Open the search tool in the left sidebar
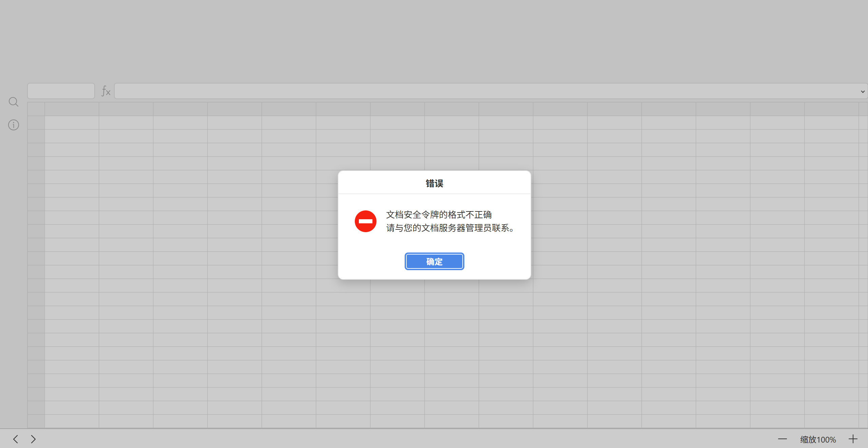868x448 pixels. pyautogui.click(x=13, y=101)
